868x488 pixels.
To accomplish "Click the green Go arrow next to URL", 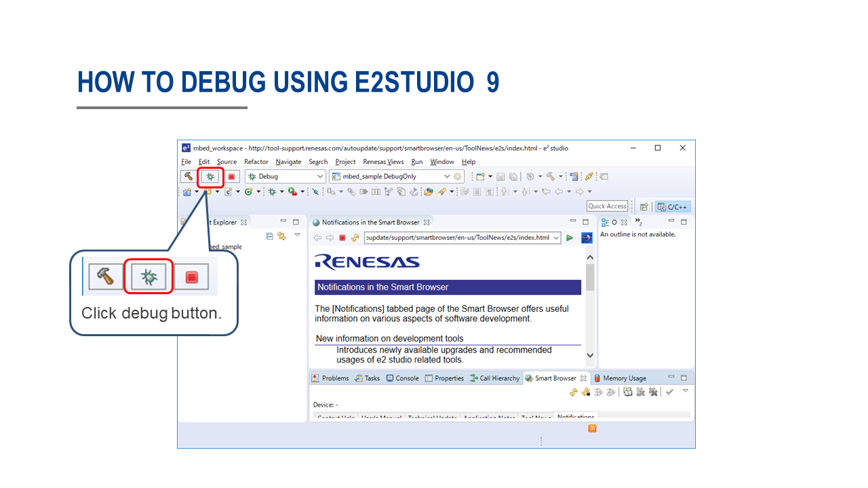I will 570,238.
